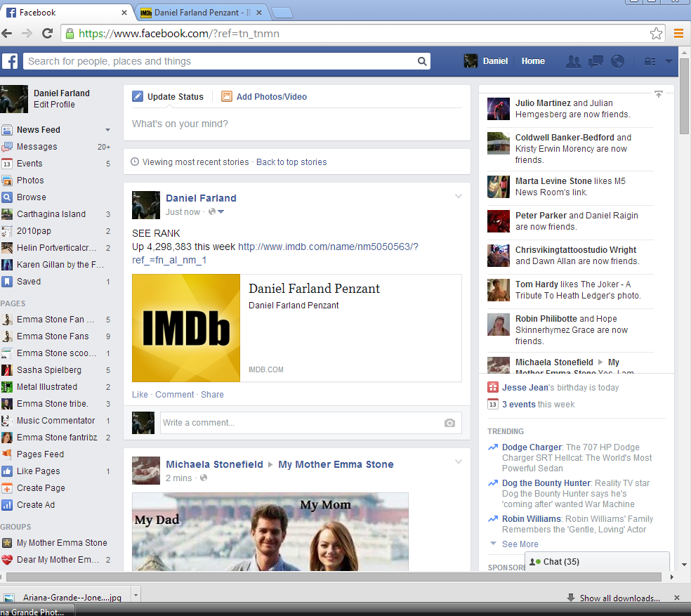This screenshot has height=616, width=691.
Task: Switch to the Facebook browser tab
Action: 66,13
